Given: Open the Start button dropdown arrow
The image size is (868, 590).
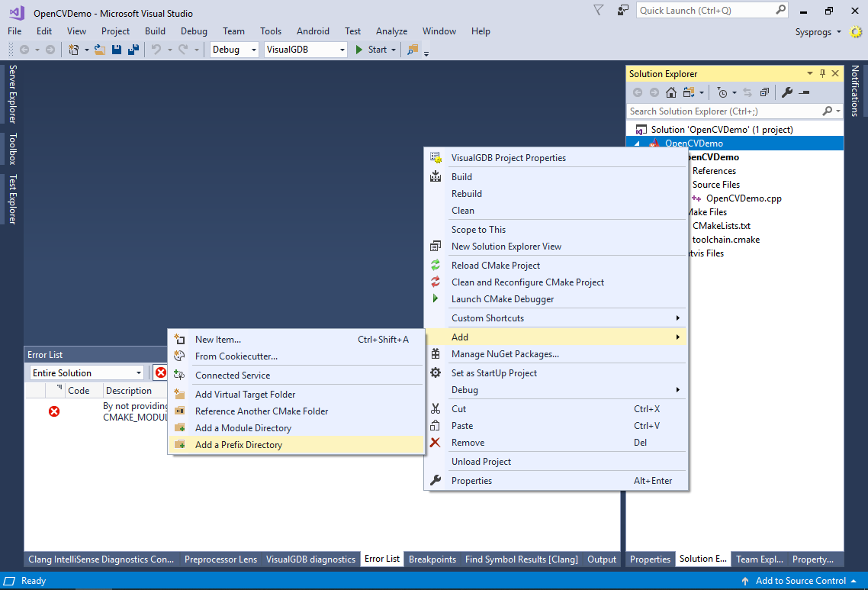Looking at the screenshot, I should (x=394, y=50).
